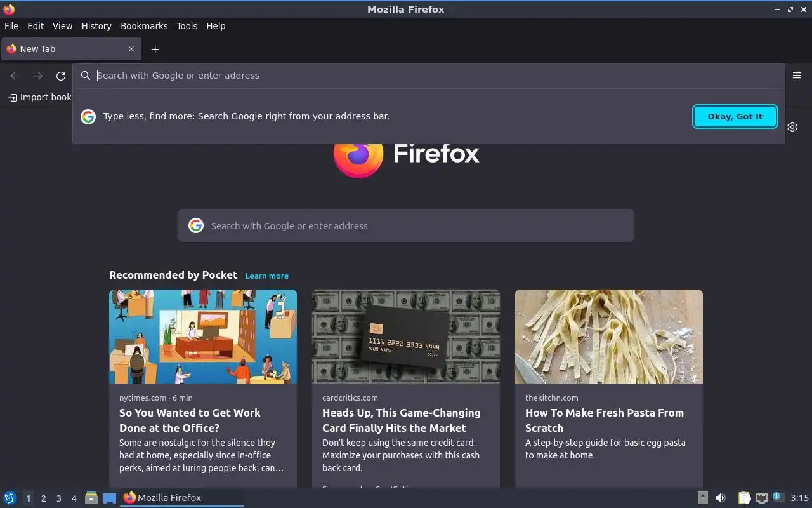Click the text 'cardcritics.com'
Screen dimensions: 812x508
tap(350, 398)
